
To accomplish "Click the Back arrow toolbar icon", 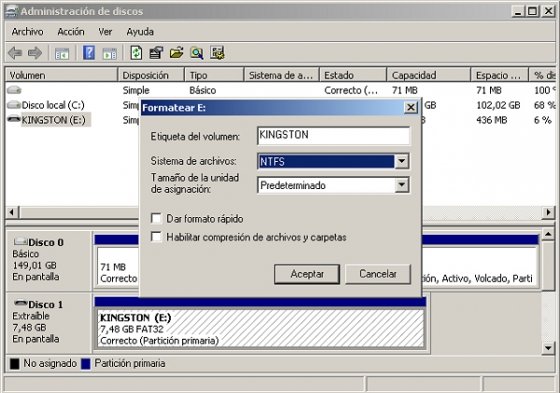I will point(15,53).
